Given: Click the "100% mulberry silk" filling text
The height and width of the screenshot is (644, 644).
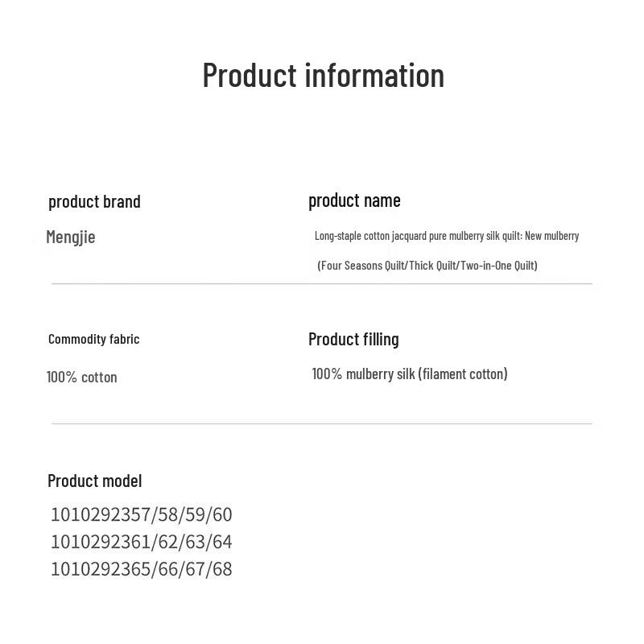Looking at the screenshot, I should coord(363,374).
